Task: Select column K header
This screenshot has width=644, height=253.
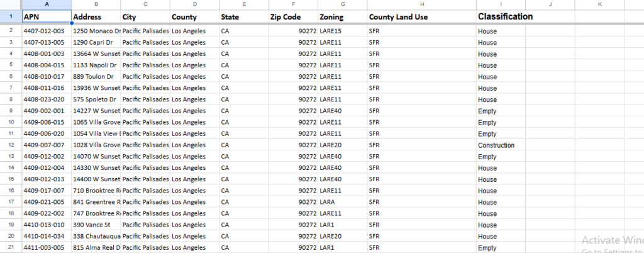Action: click(x=599, y=4)
